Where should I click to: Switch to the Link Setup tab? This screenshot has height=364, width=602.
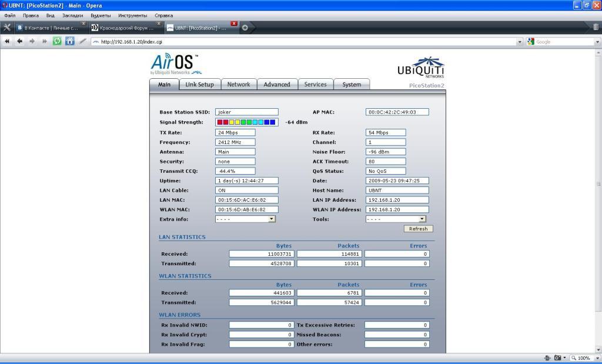(200, 85)
